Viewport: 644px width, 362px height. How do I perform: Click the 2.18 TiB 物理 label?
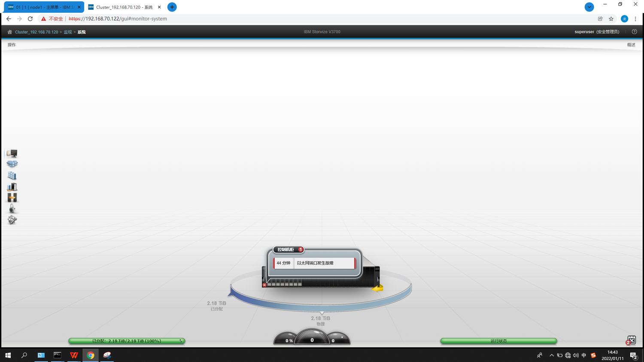coord(320,321)
